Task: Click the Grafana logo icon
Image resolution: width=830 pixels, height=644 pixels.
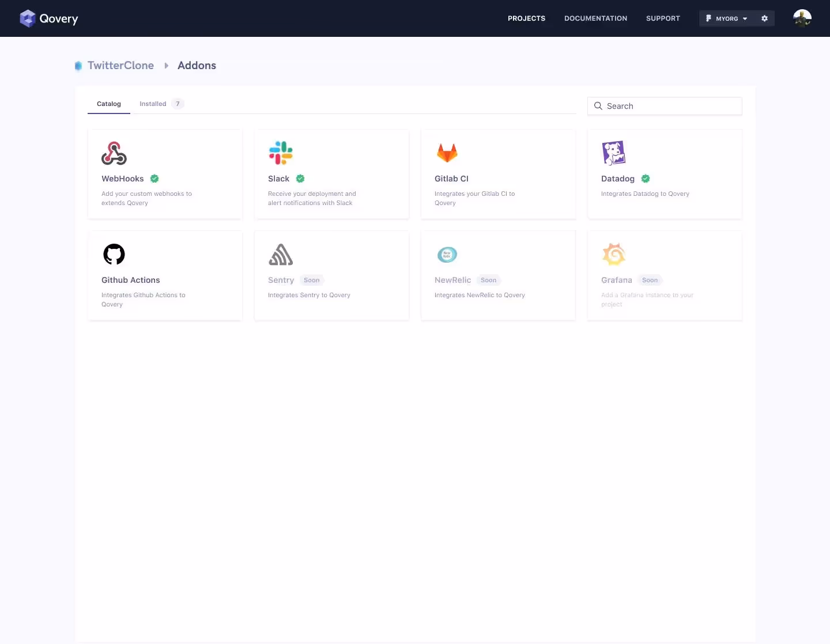Action: [614, 254]
